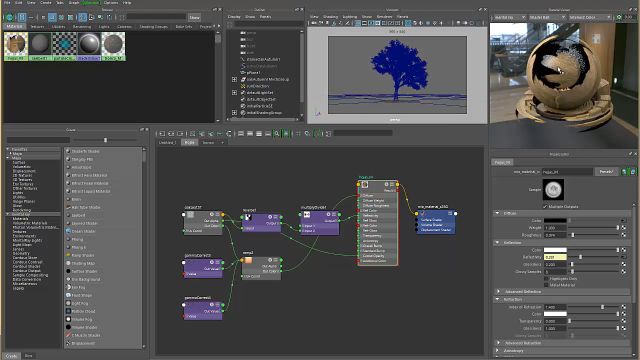Click the green refresh icon in Material Viewer toolbar
The width and height of the screenshot is (640, 360).
[x=619, y=17]
